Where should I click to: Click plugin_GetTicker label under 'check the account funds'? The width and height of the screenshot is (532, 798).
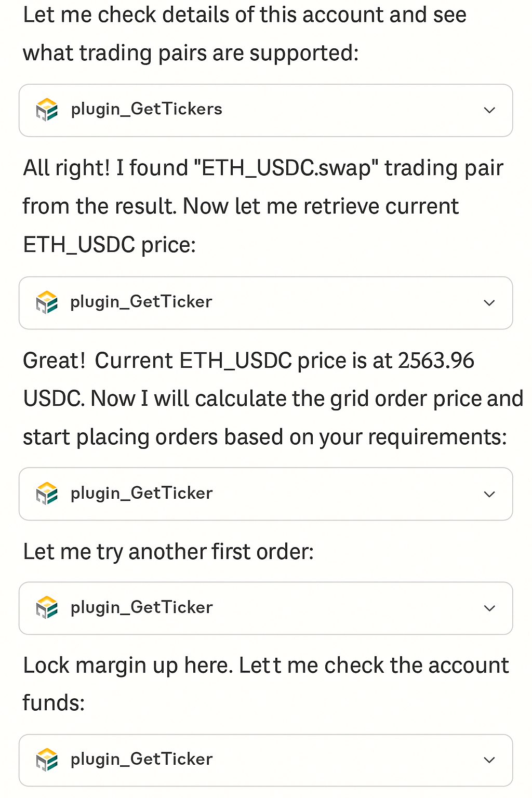[x=141, y=759]
